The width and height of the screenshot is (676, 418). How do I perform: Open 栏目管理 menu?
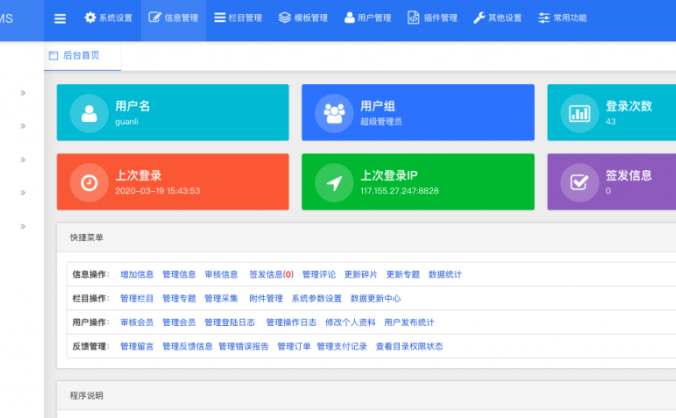click(x=238, y=18)
